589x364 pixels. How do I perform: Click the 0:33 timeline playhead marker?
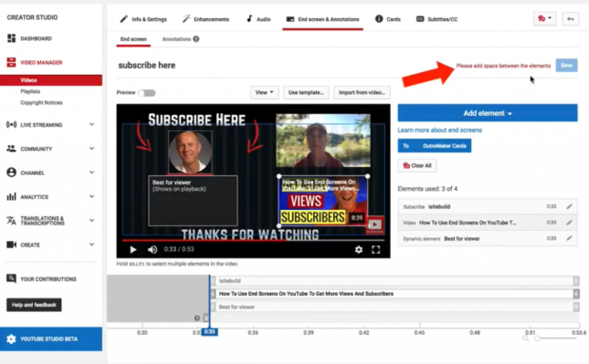tap(209, 332)
